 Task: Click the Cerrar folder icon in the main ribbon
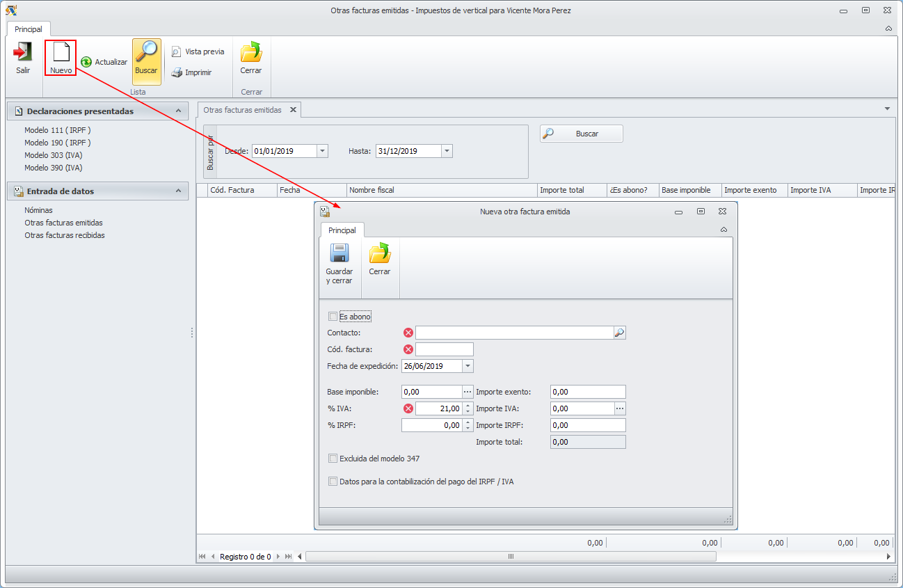(x=251, y=53)
